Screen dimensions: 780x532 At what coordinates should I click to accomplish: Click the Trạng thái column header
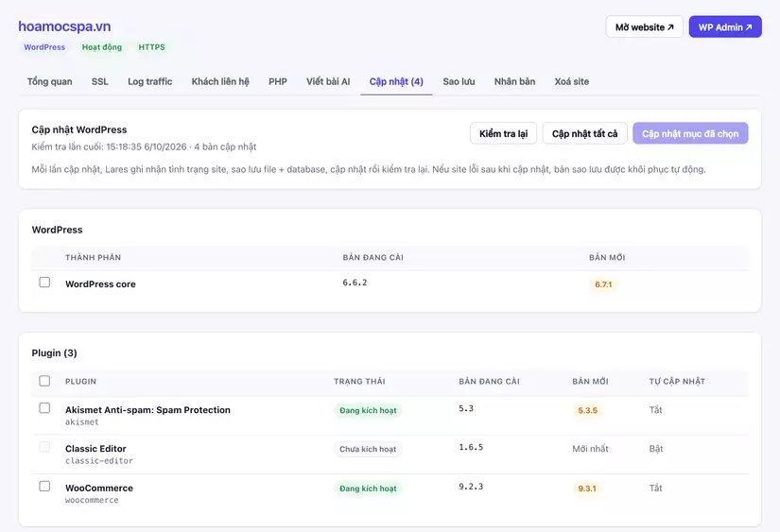tap(359, 382)
